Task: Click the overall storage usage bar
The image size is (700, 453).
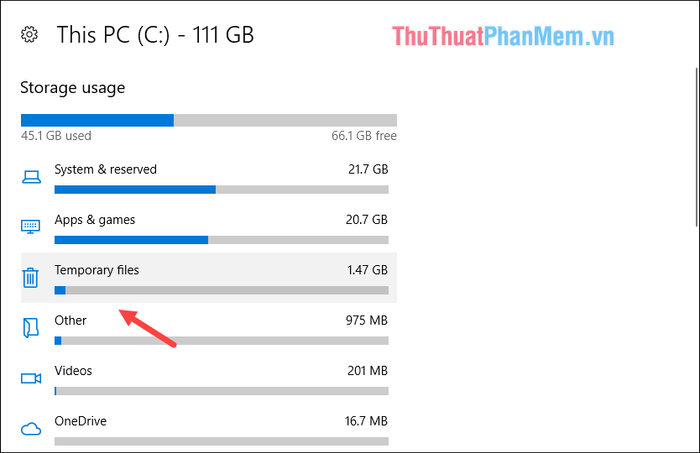Action: coord(208,120)
